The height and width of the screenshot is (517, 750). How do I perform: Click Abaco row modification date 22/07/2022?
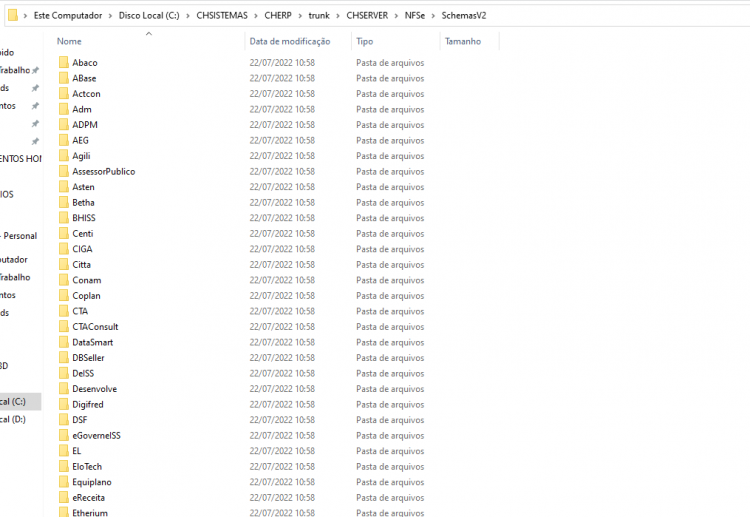coord(282,62)
